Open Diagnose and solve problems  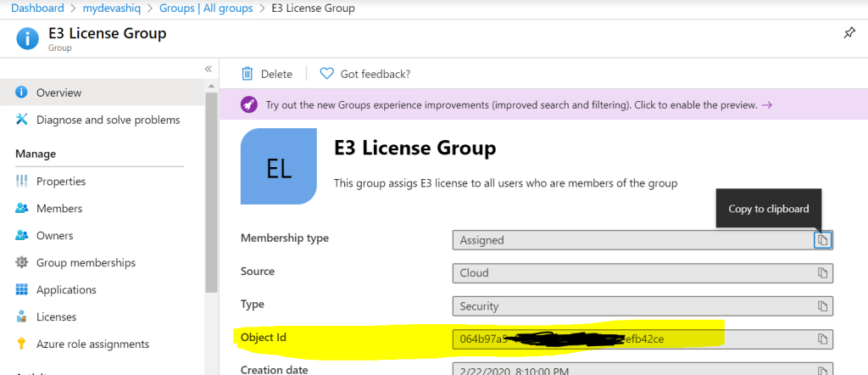tap(108, 120)
